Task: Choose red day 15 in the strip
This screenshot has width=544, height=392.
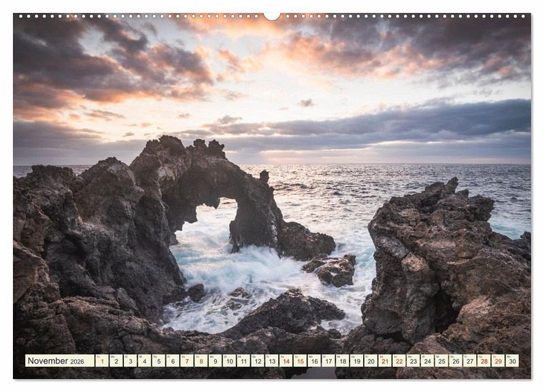Action: click(x=300, y=361)
